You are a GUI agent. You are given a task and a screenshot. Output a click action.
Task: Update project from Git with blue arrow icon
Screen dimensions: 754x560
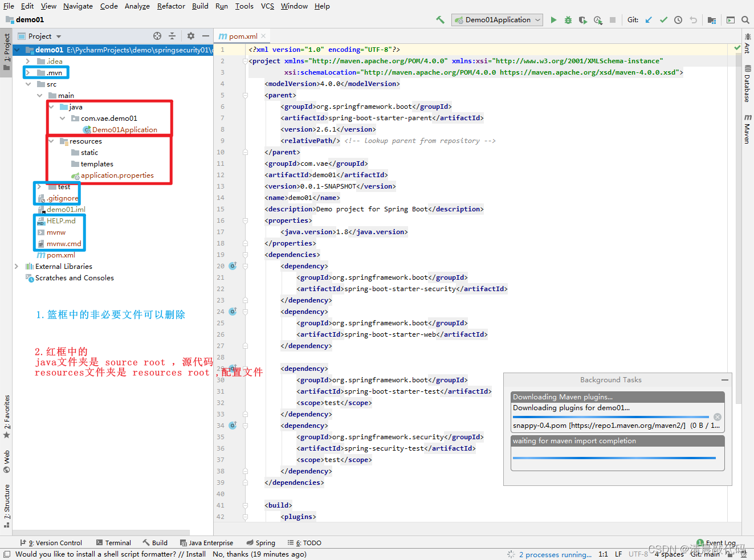click(x=648, y=19)
